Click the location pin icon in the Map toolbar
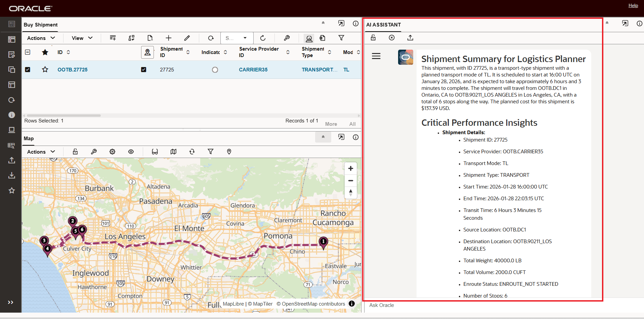644x319 pixels. pos(229,152)
